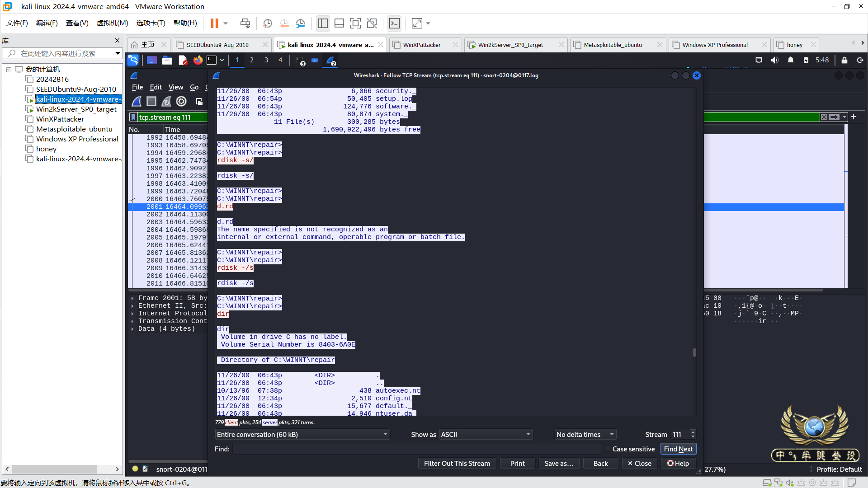Click the Filter Out This Stream button
Image resolution: width=868 pixels, height=488 pixels.
coord(457,463)
